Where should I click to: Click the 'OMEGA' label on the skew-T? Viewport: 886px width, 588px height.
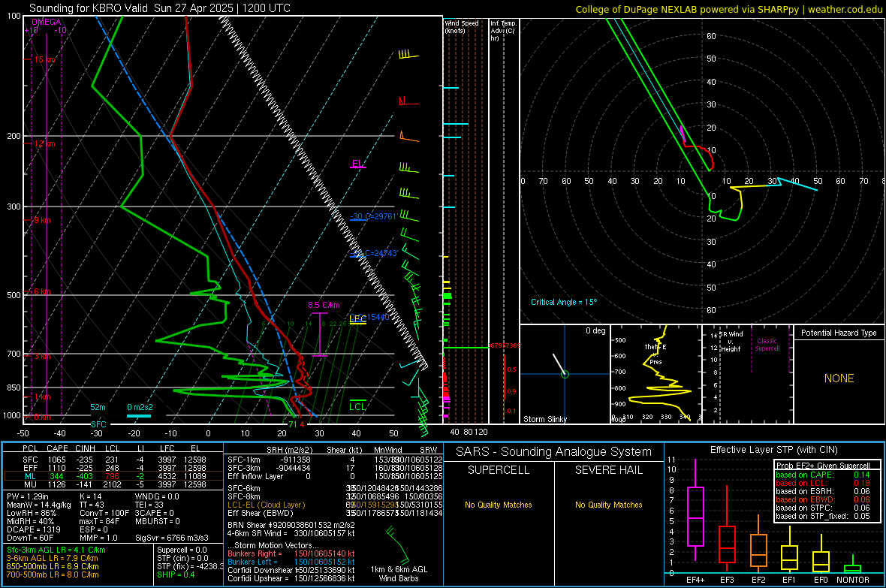(x=47, y=22)
